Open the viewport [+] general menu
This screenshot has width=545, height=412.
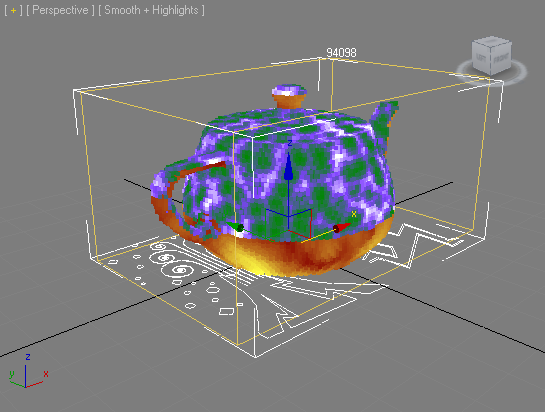pos(13,10)
